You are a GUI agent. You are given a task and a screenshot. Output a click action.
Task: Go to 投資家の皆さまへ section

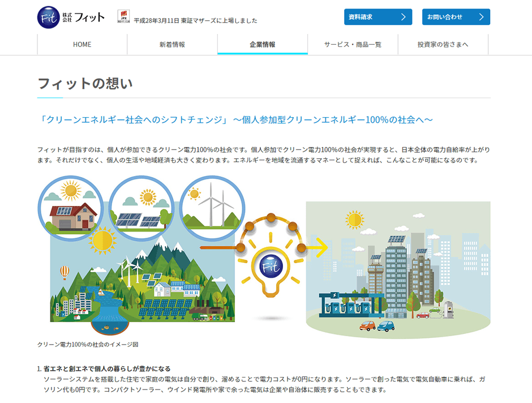click(x=443, y=44)
